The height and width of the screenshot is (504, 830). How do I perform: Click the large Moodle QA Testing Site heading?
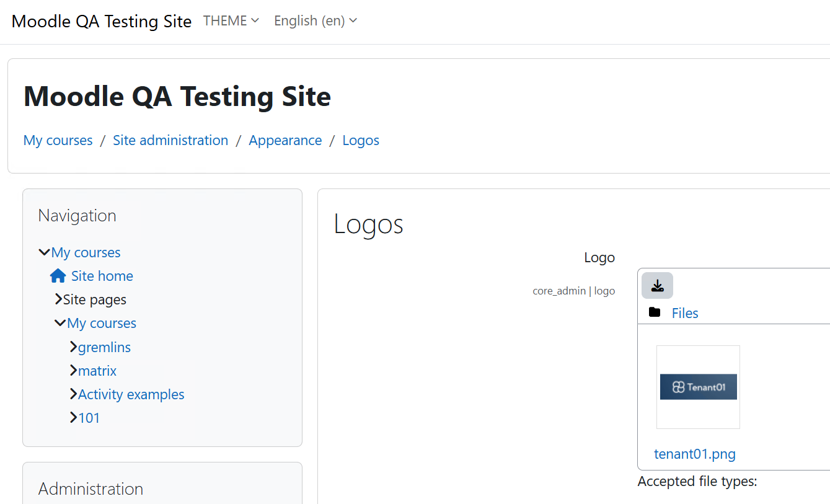[177, 97]
